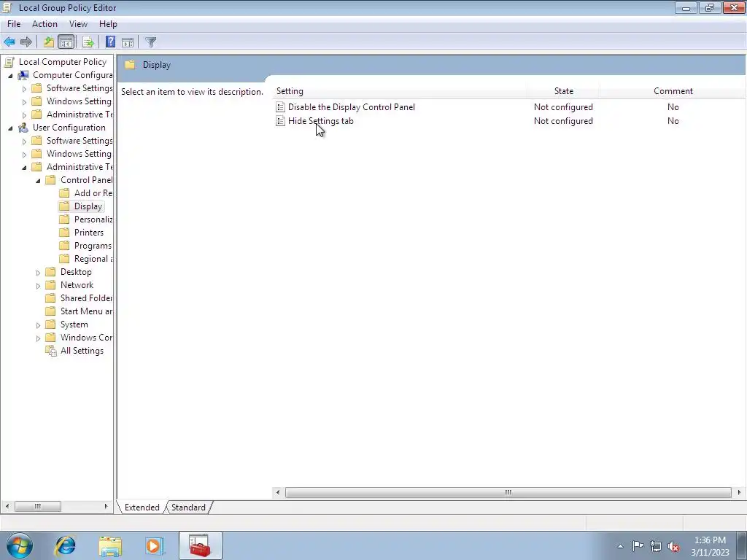
Task: Expand Windows Settings under Computer Configuration
Action: [x=24, y=102]
